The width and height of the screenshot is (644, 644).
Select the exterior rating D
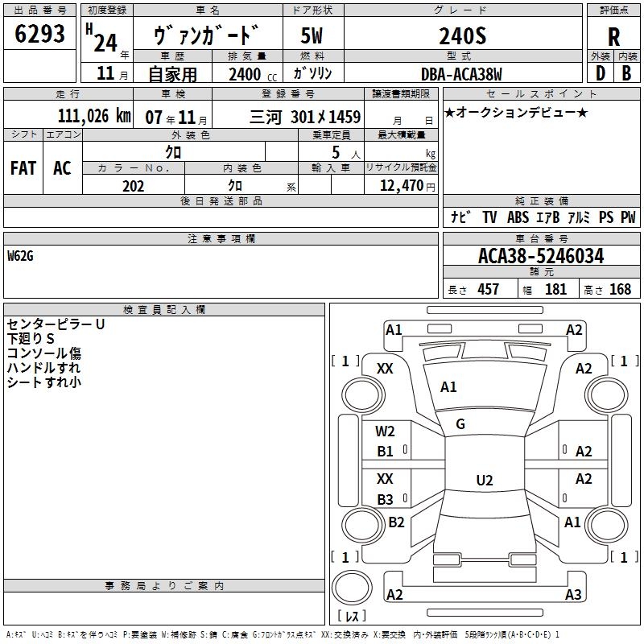pyautogui.click(x=600, y=73)
